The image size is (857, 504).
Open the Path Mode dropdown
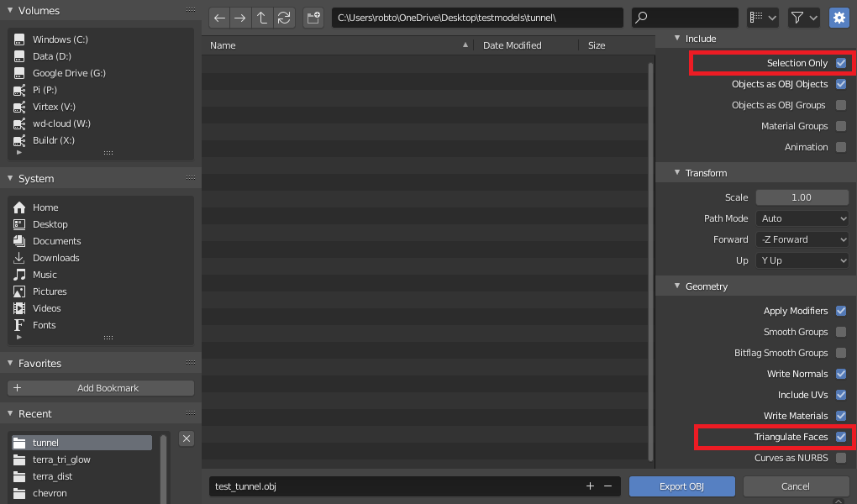coord(802,218)
